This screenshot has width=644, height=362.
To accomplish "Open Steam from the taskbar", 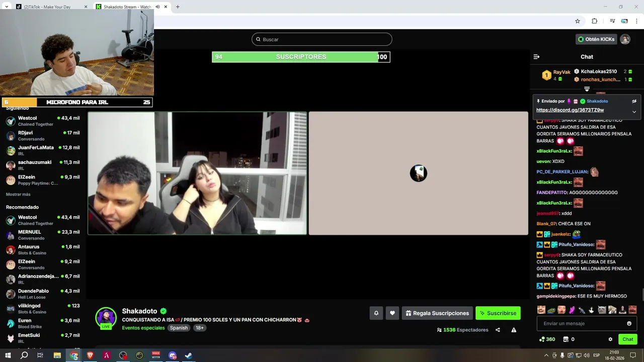I will coord(188,355).
